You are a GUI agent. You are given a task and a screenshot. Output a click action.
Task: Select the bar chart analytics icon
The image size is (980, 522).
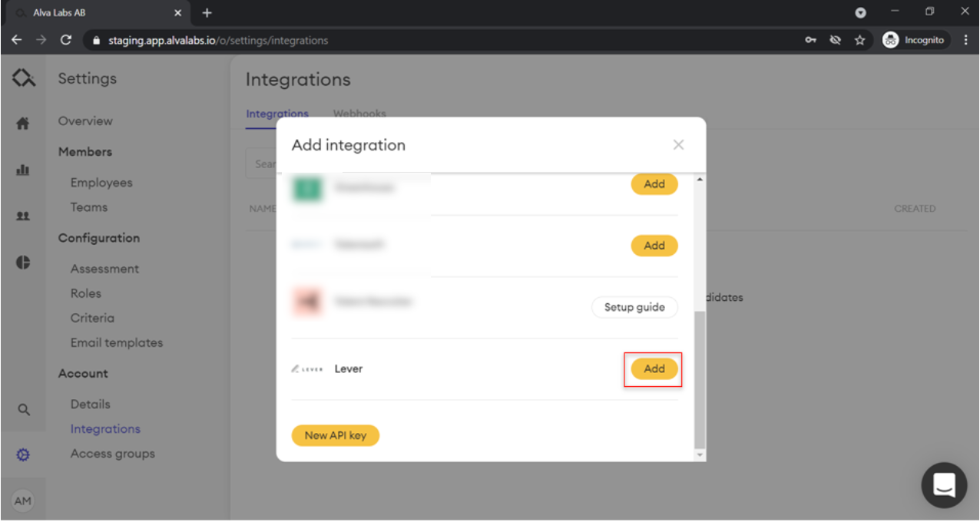(x=23, y=170)
